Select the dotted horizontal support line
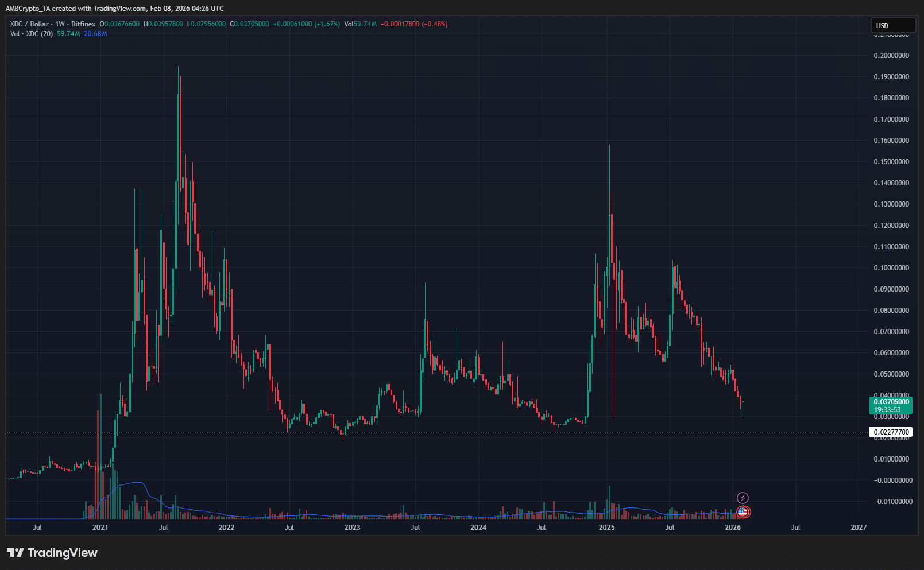 402,432
